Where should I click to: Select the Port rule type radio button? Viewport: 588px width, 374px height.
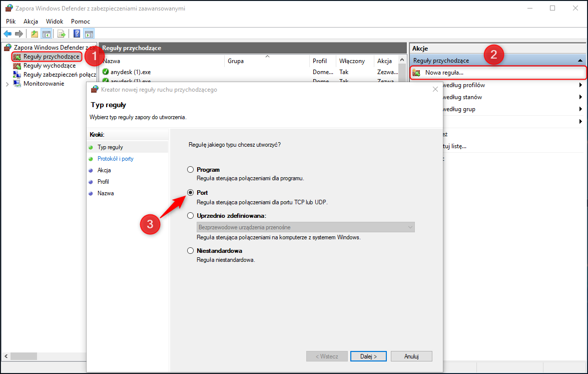click(191, 192)
